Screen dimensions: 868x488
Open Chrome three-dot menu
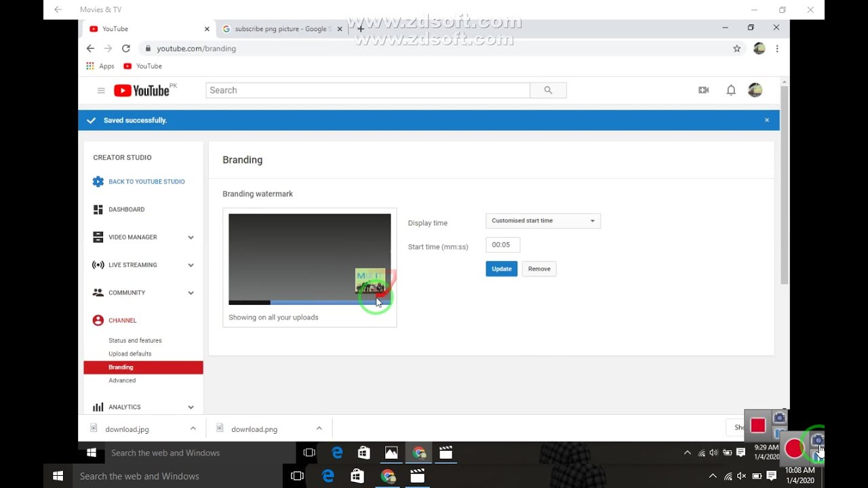point(777,48)
